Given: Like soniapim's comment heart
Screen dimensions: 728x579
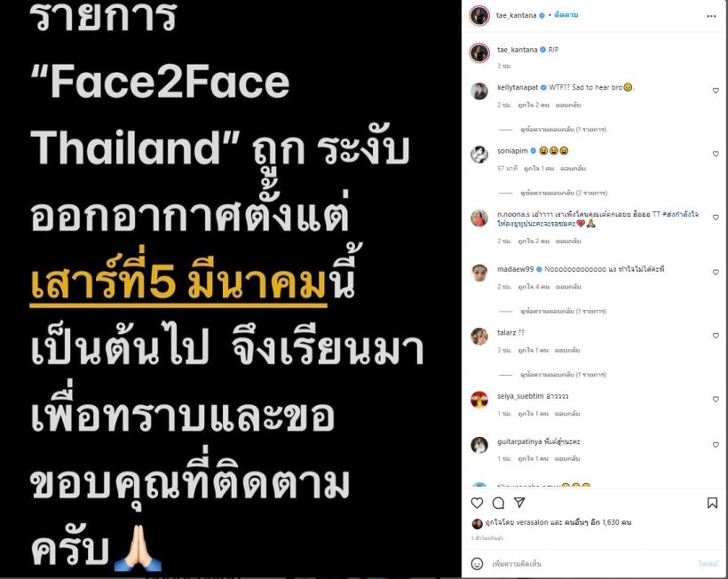Looking at the screenshot, I should click(x=716, y=154).
